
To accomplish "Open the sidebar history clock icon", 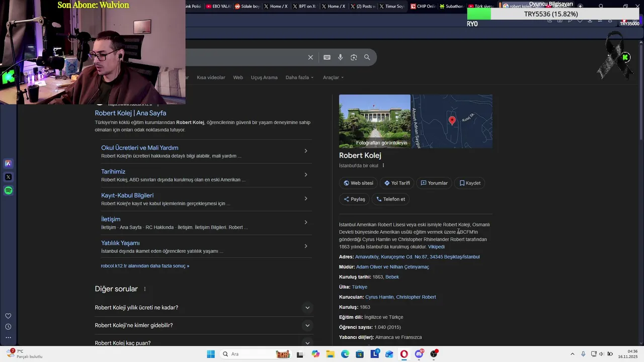I will tap(8, 327).
